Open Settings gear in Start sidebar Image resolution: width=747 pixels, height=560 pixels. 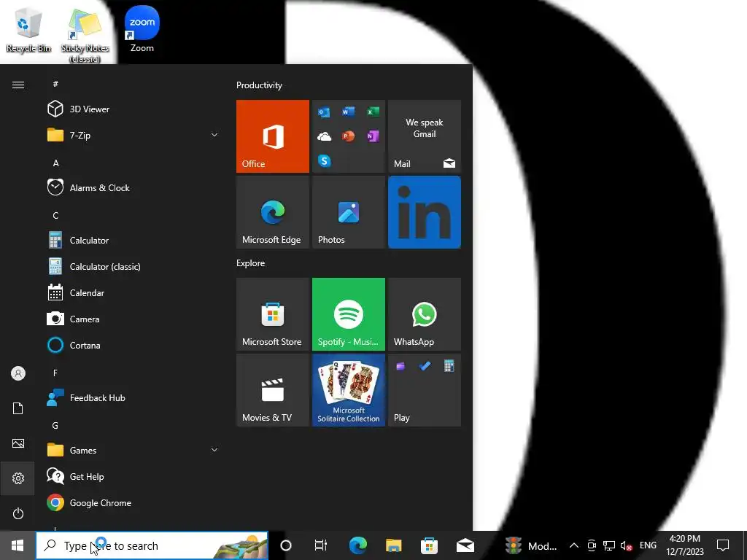click(x=18, y=478)
